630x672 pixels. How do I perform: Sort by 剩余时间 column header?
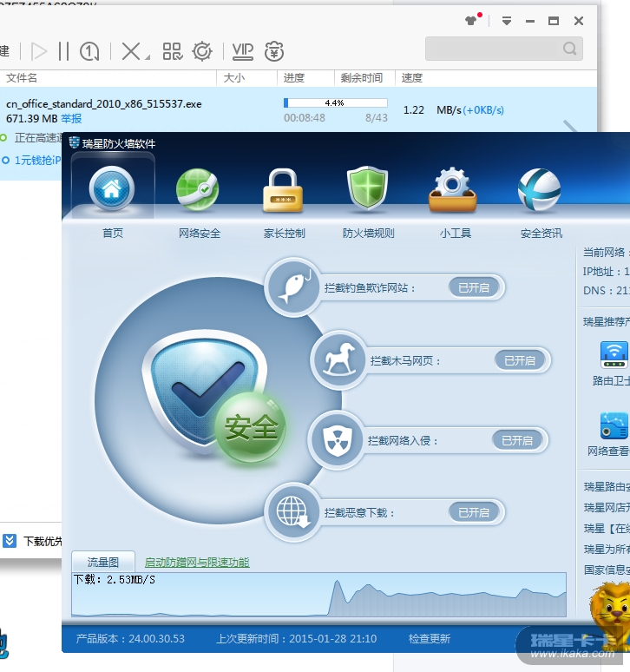pos(362,78)
